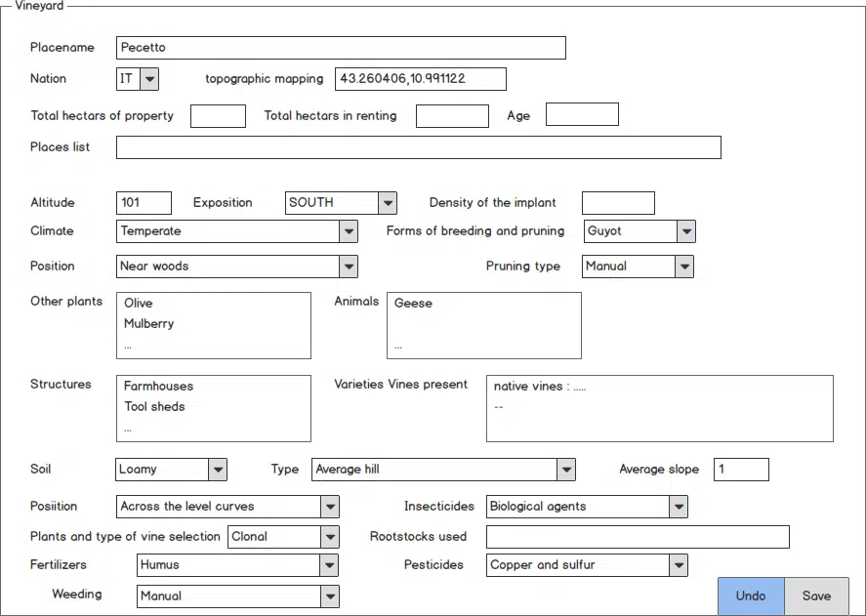Open the Pruning type dropdown
Viewport: 866px width, 616px height.
coord(638,267)
